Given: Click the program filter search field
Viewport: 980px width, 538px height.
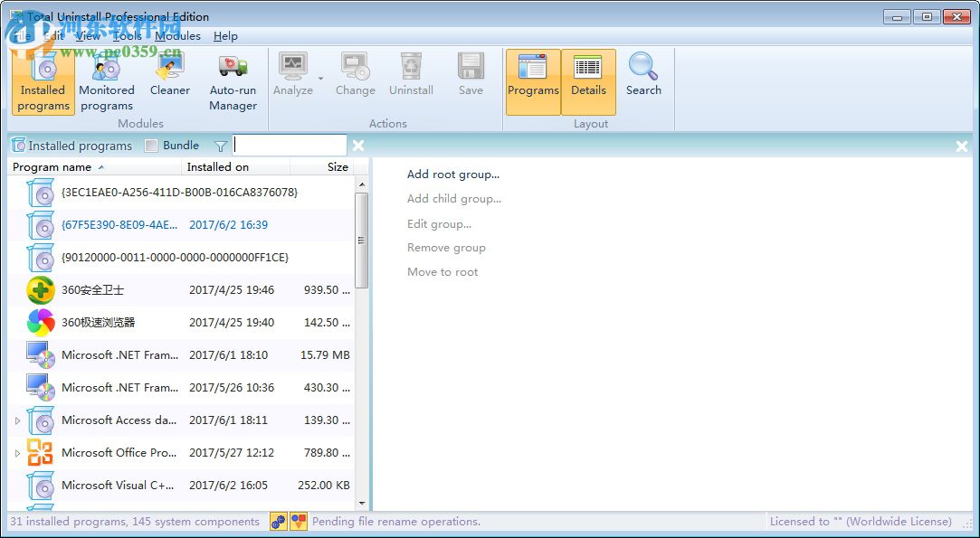Looking at the screenshot, I should [x=290, y=146].
